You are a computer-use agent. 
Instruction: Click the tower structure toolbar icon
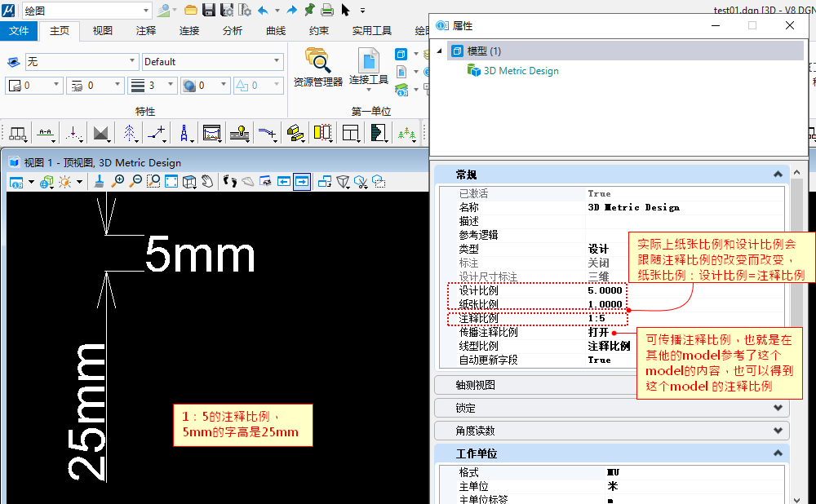point(184,134)
